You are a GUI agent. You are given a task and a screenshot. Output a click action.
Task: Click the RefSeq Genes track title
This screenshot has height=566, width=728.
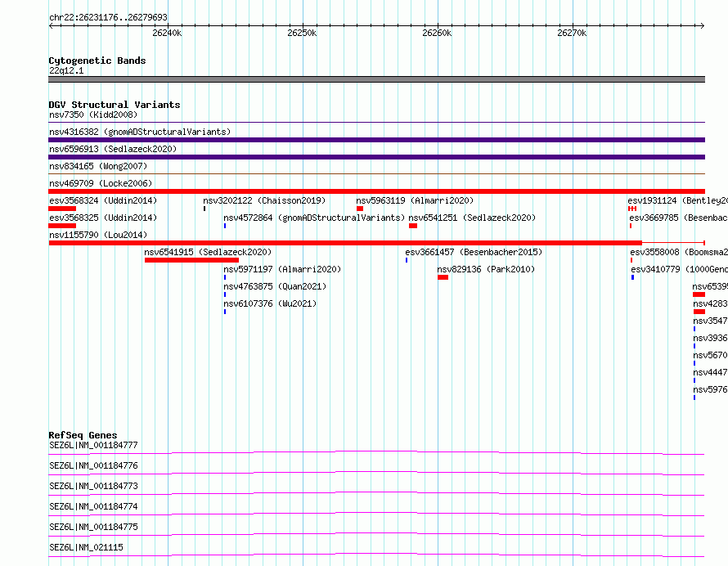(x=83, y=435)
